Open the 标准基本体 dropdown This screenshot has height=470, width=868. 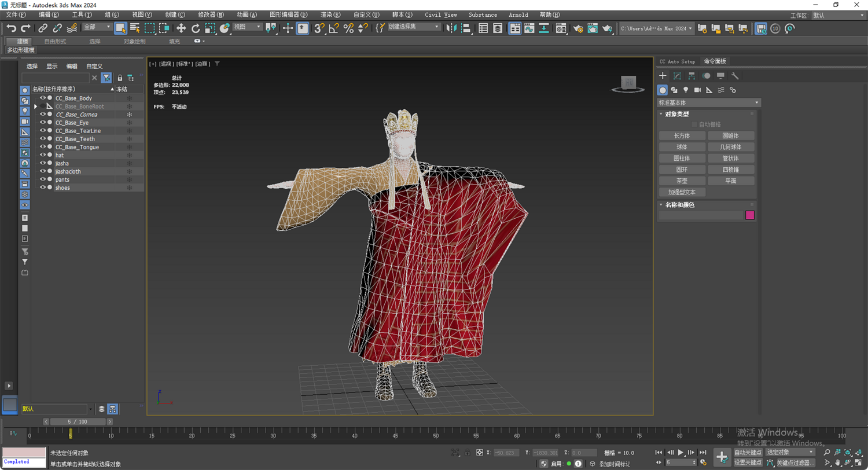(709, 102)
